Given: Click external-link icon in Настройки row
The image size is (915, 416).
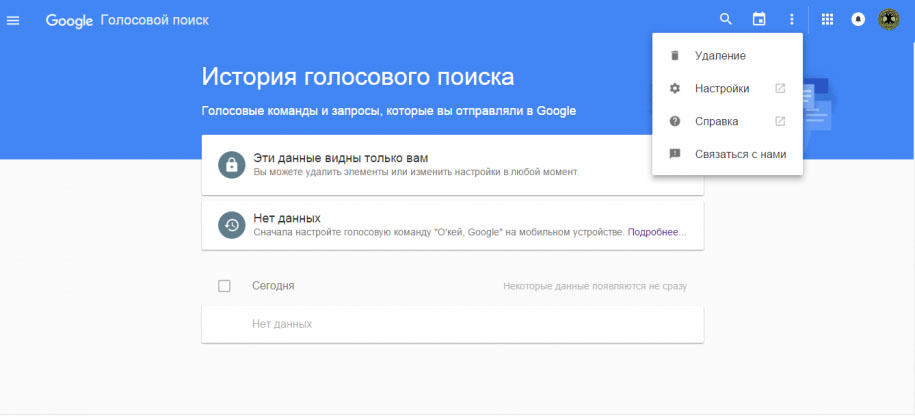Looking at the screenshot, I should pyautogui.click(x=780, y=89).
